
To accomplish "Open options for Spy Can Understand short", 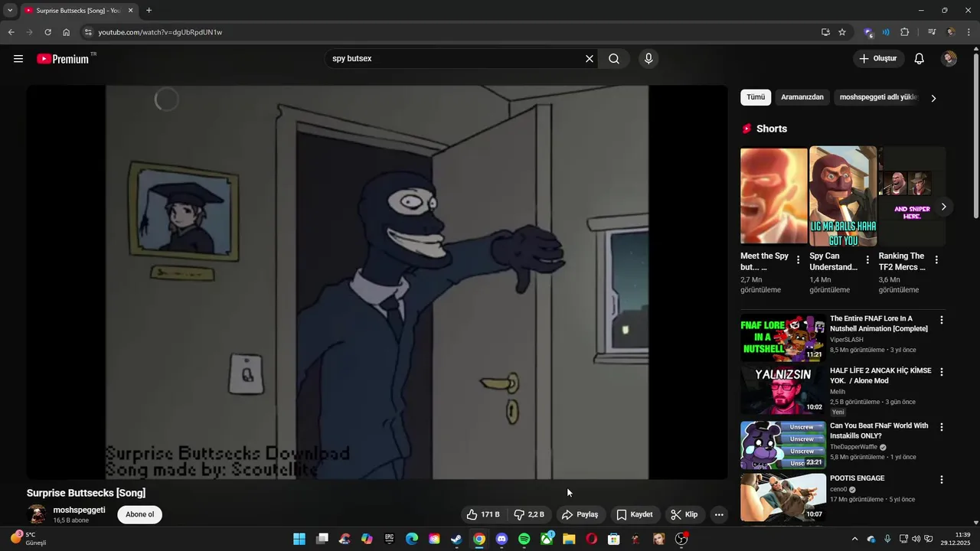I will (x=867, y=260).
